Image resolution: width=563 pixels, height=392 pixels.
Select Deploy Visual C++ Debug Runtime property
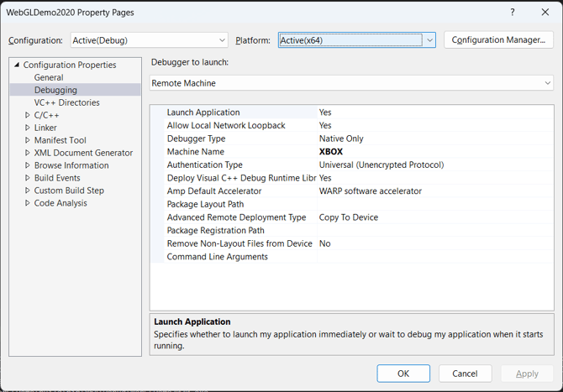[241, 178]
